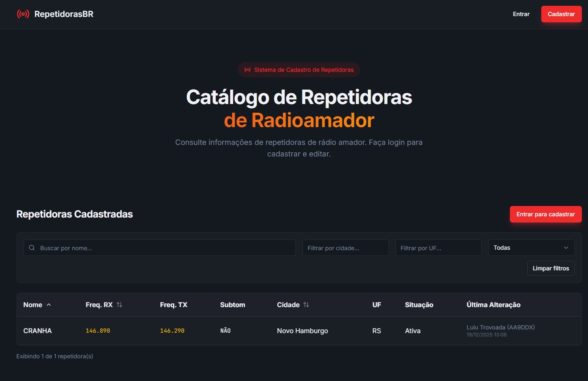
Task: Select the Situação column header
Action: tap(419, 305)
